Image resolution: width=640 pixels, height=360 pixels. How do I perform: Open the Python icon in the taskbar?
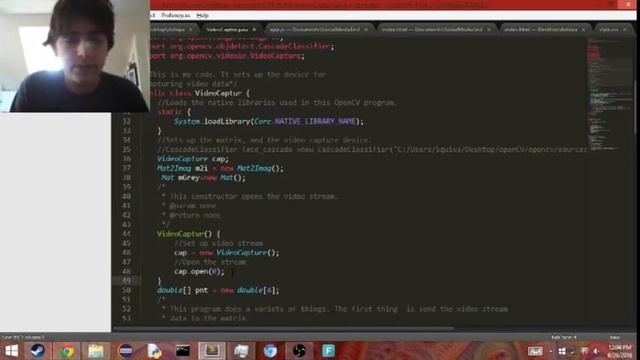tap(154, 351)
